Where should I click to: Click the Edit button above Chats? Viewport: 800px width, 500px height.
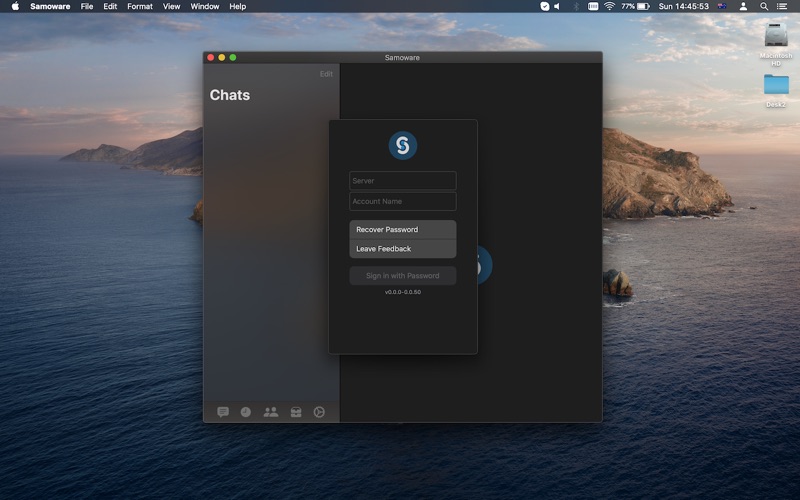326,74
